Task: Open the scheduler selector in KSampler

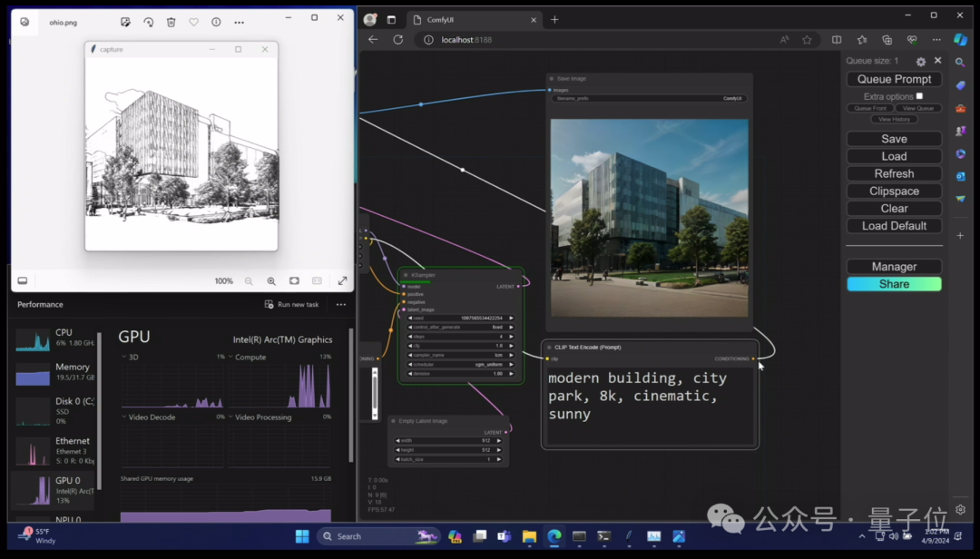Action: click(x=461, y=364)
